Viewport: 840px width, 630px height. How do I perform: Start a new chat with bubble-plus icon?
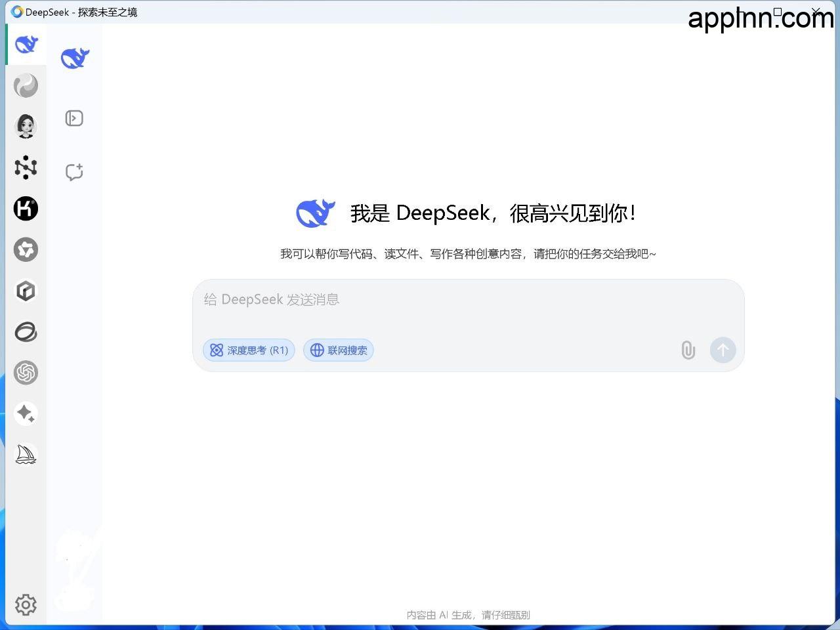74,172
